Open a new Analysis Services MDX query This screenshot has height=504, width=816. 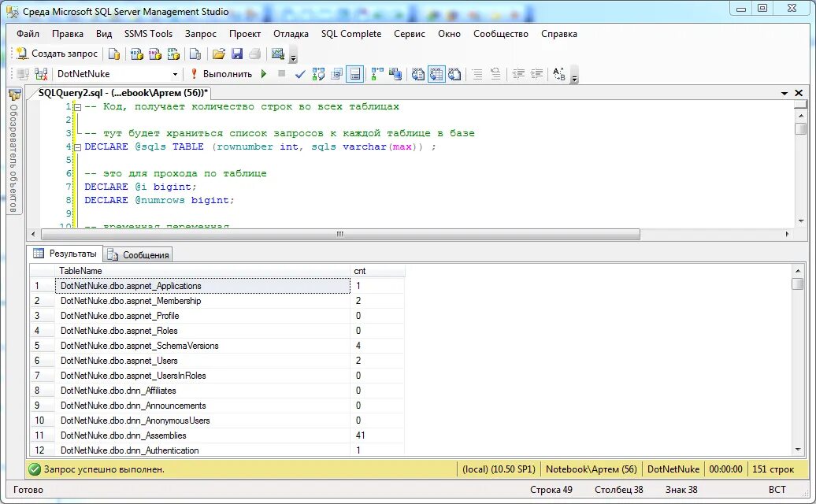point(137,54)
